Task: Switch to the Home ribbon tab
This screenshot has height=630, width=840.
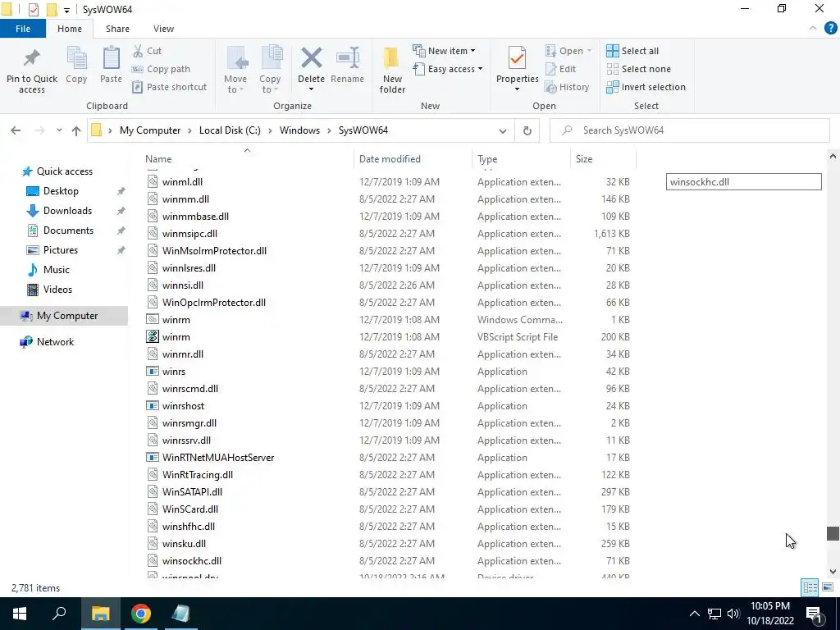Action: tap(70, 29)
